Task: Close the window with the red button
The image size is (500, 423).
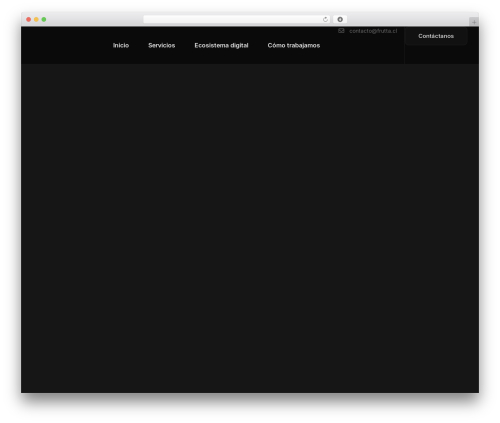Action: (29, 19)
